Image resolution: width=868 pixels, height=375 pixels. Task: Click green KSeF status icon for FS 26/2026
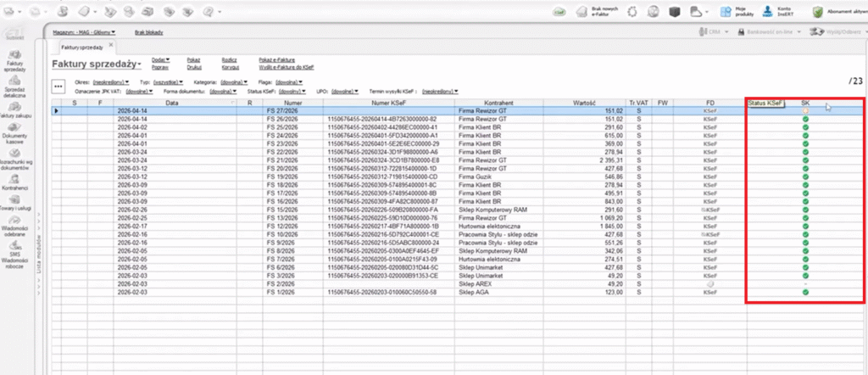click(805, 120)
